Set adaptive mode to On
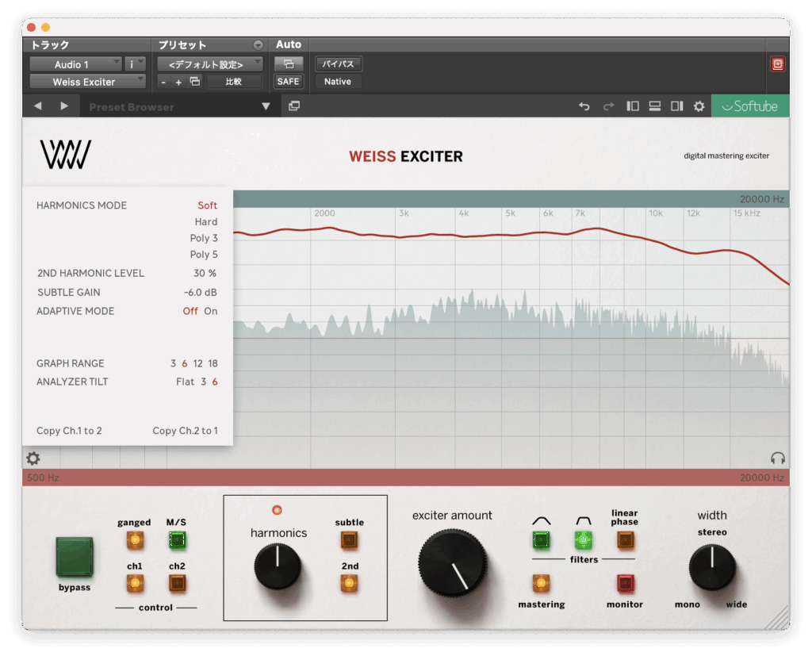This screenshot has width=812, height=656. (211, 311)
